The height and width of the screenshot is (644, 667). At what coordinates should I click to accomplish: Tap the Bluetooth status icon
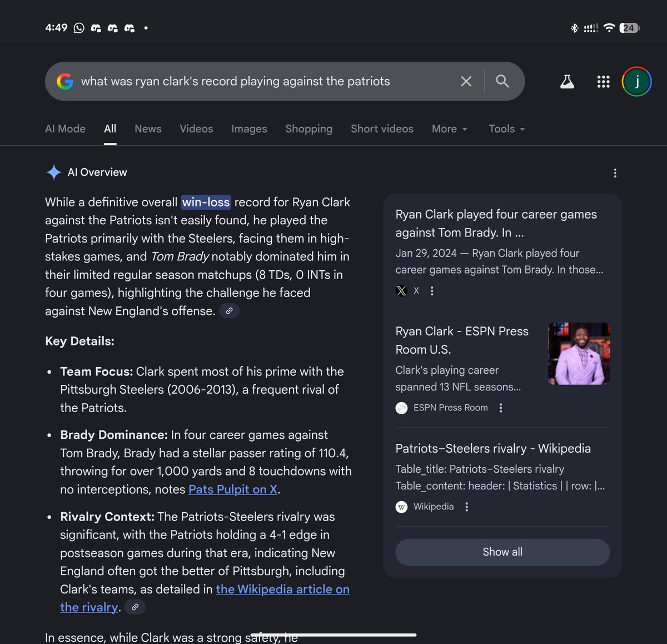tap(575, 28)
